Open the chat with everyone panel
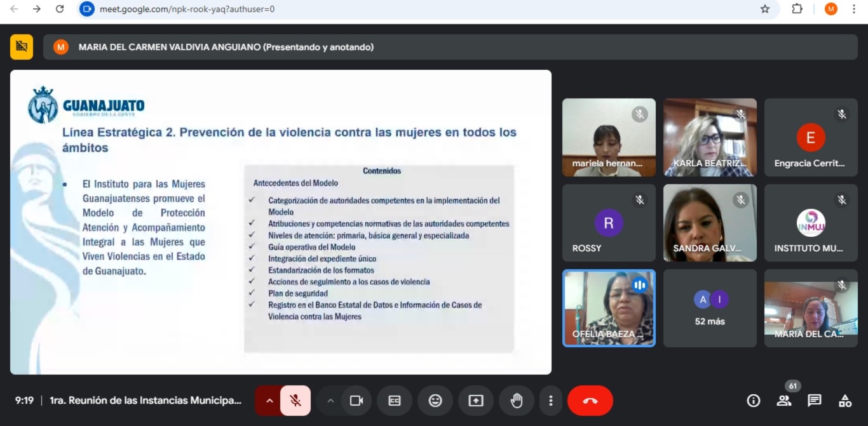 [815, 401]
